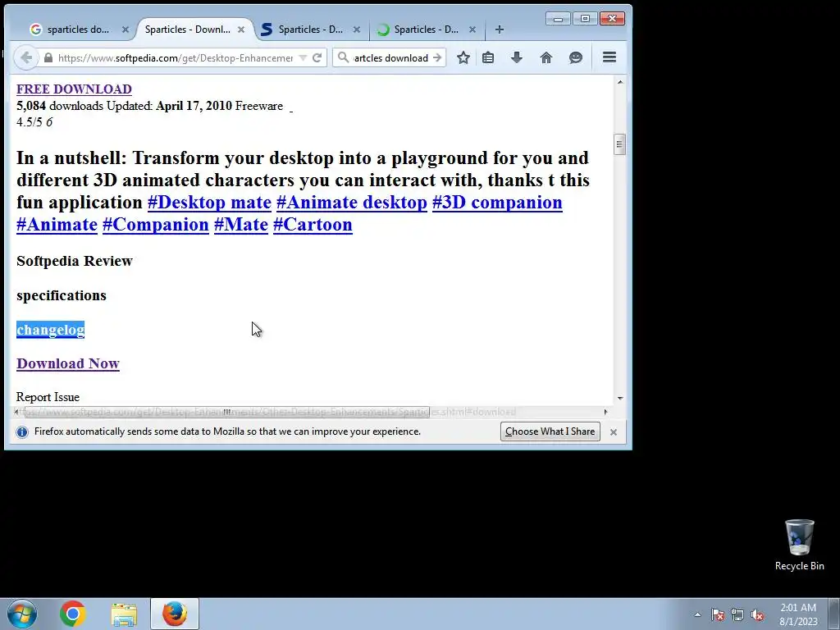Click the Download Now link
The image size is (840, 630).
[x=68, y=363]
